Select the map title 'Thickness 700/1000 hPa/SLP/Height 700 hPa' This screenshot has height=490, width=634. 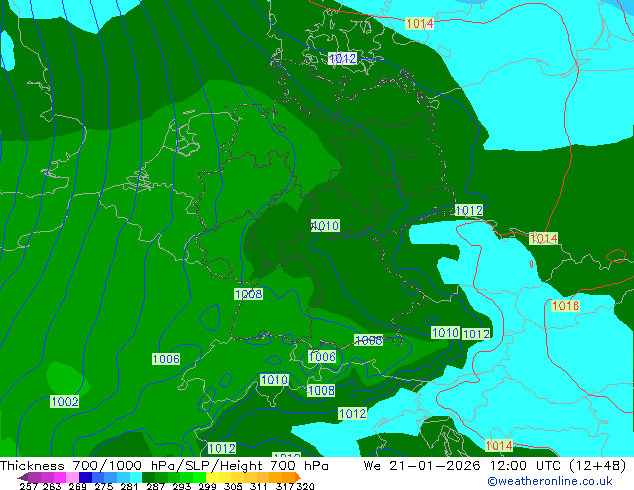(x=164, y=466)
